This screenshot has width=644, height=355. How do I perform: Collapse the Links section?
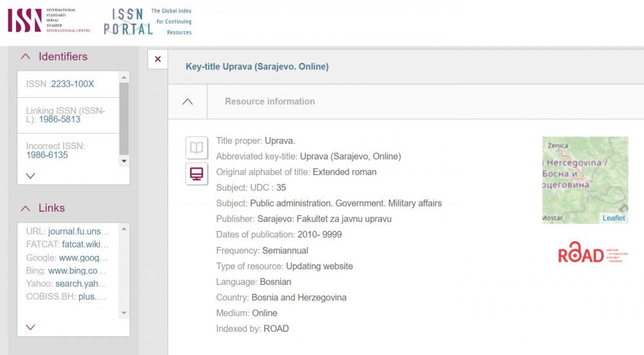click(x=26, y=208)
